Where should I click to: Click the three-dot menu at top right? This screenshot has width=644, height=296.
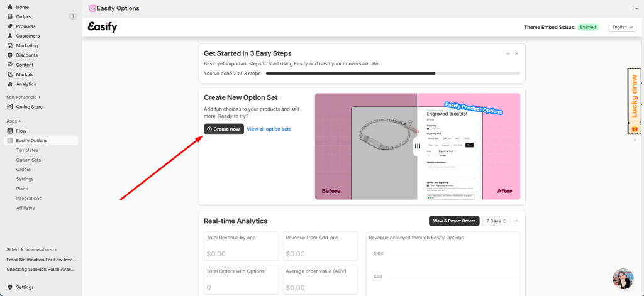pyautogui.click(x=635, y=8)
